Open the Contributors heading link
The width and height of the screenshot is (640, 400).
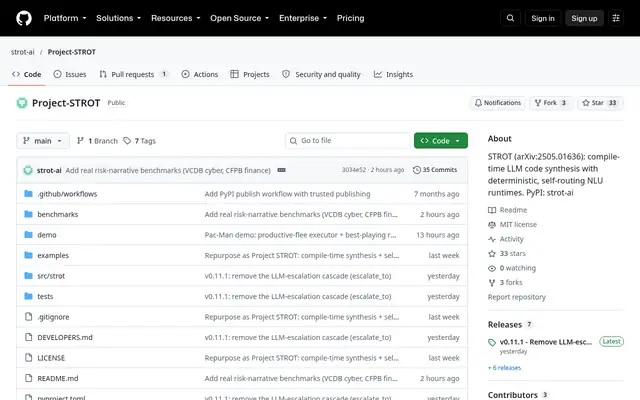point(513,395)
